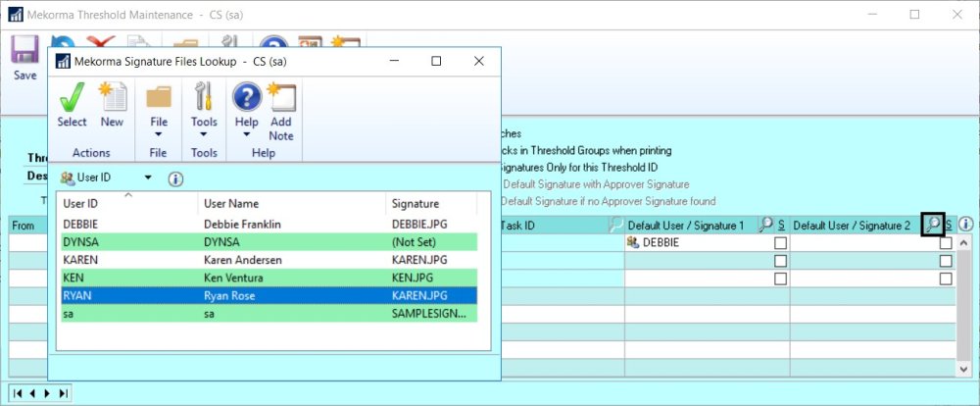
Task: Select the KAREN user ID row
Action: click(269, 260)
